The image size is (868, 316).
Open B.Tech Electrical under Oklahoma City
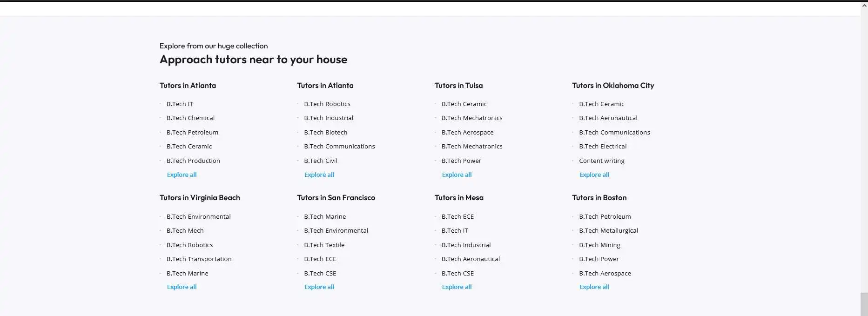pyautogui.click(x=603, y=146)
